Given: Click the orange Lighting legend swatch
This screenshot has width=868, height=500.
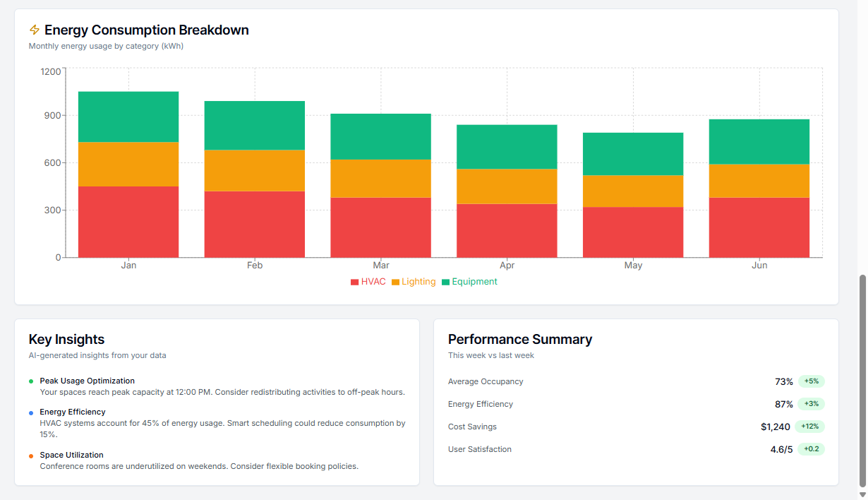Looking at the screenshot, I should [x=396, y=281].
